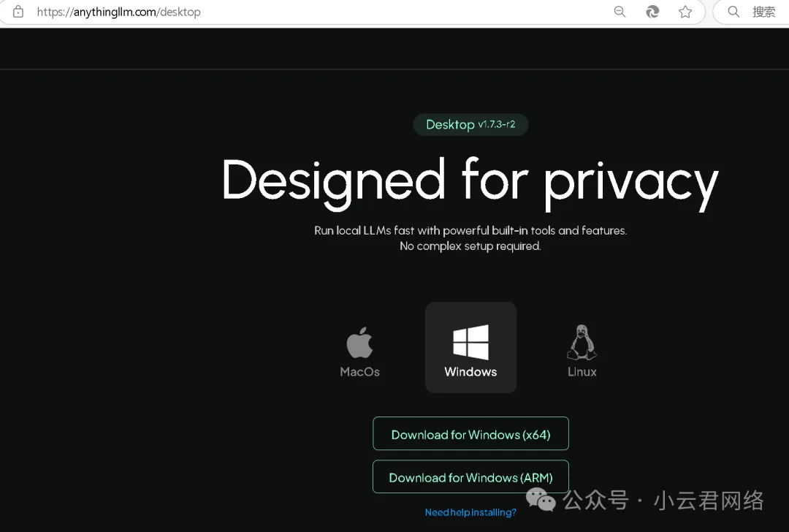Screen dimensions: 789x532
Task: Select the Apple logo for MacOs
Action: pyautogui.click(x=359, y=343)
